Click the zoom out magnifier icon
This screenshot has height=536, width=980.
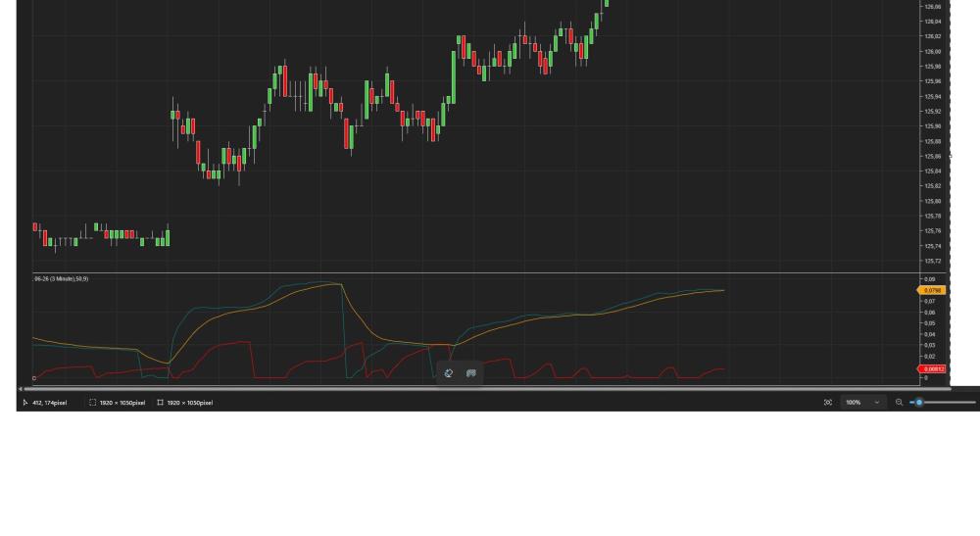coord(900,403)
